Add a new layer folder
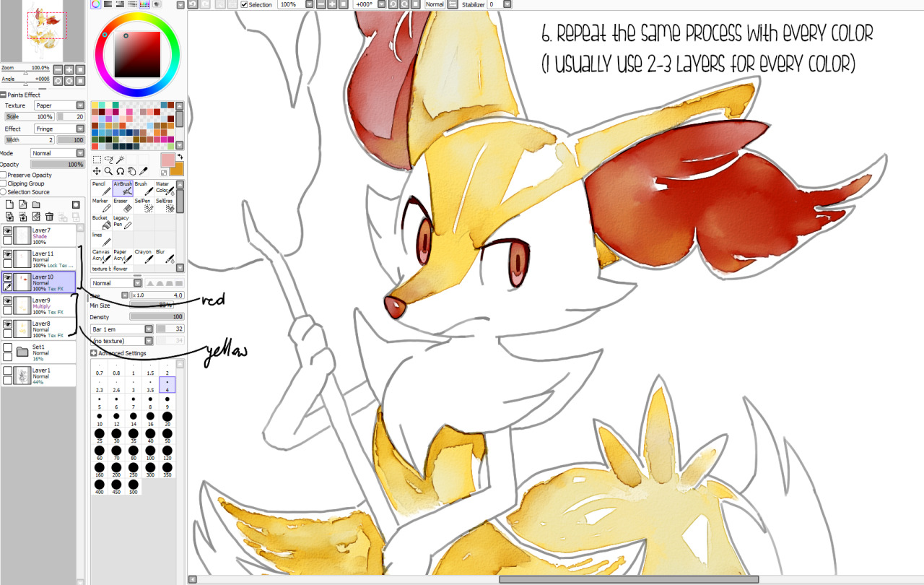 (x=35, y=205)
